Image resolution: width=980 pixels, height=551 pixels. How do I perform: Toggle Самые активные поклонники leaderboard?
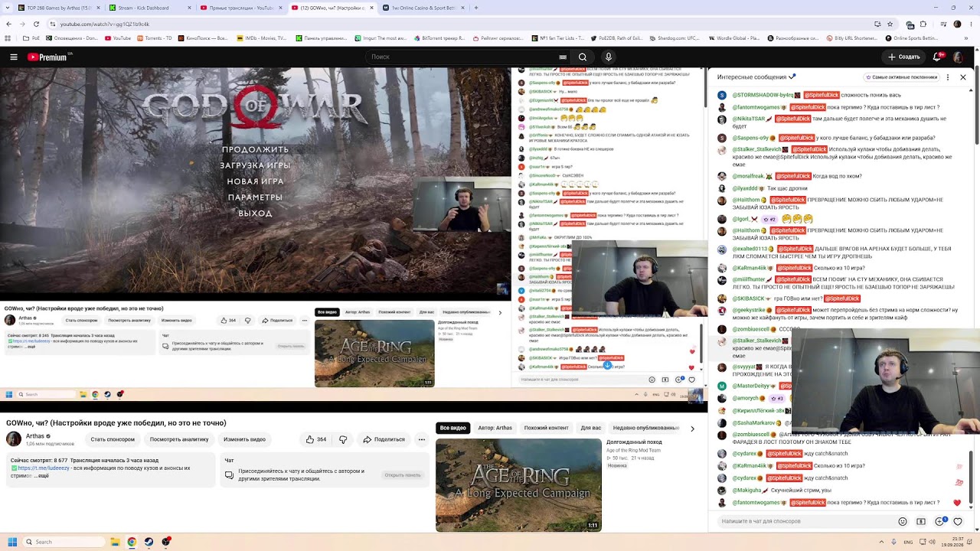click(901, 77)
